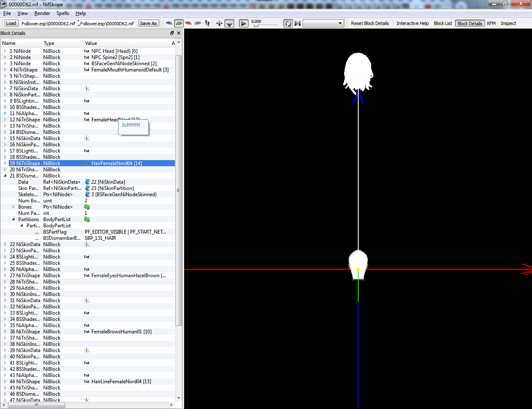Toggle the animation loop button
The height and width of the screenshot is (409, 532).
pos(288,23)
